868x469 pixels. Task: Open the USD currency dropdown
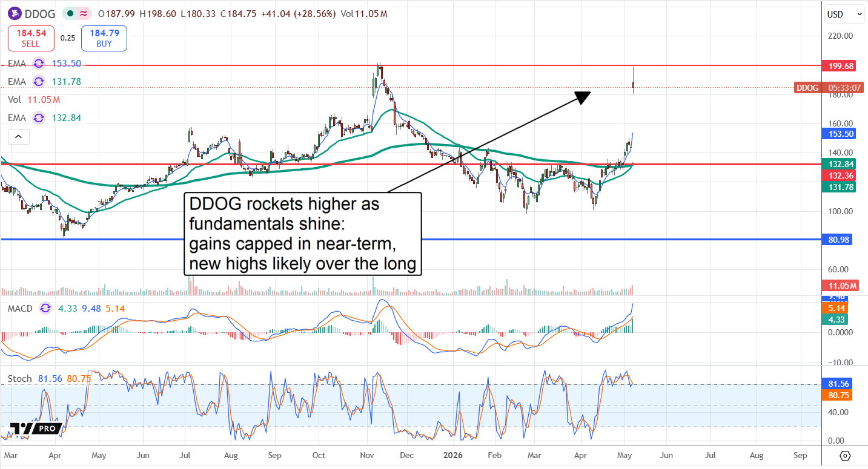(x=843, y=13)
